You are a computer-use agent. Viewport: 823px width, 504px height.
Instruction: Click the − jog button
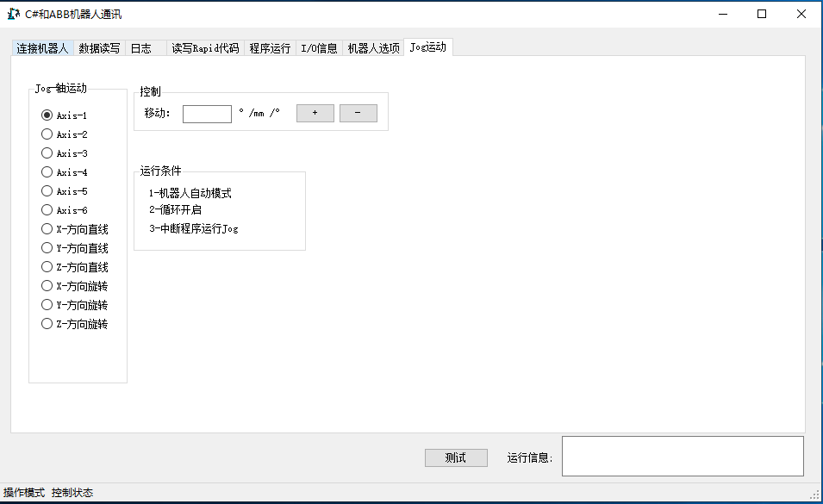[x=359, y=112]
